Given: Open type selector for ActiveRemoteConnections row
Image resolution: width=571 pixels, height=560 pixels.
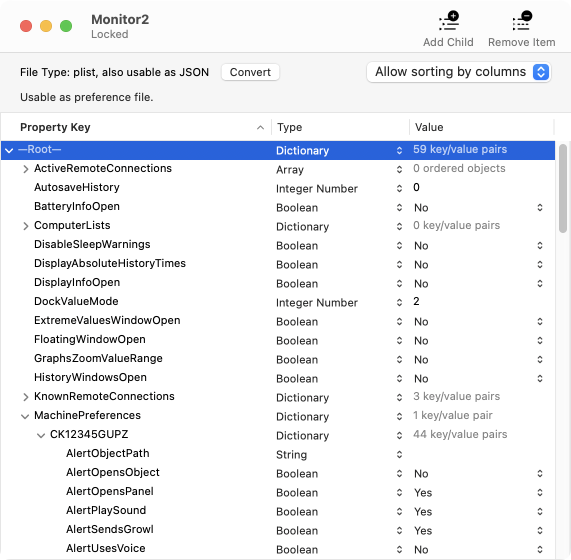Looking at the screenshot, I should coord(399,169).
